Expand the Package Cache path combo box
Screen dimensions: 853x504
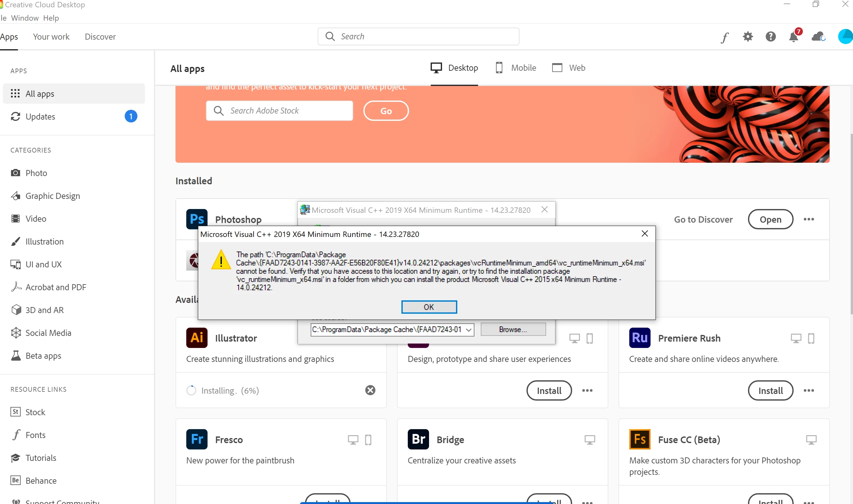tap(468, 330)
